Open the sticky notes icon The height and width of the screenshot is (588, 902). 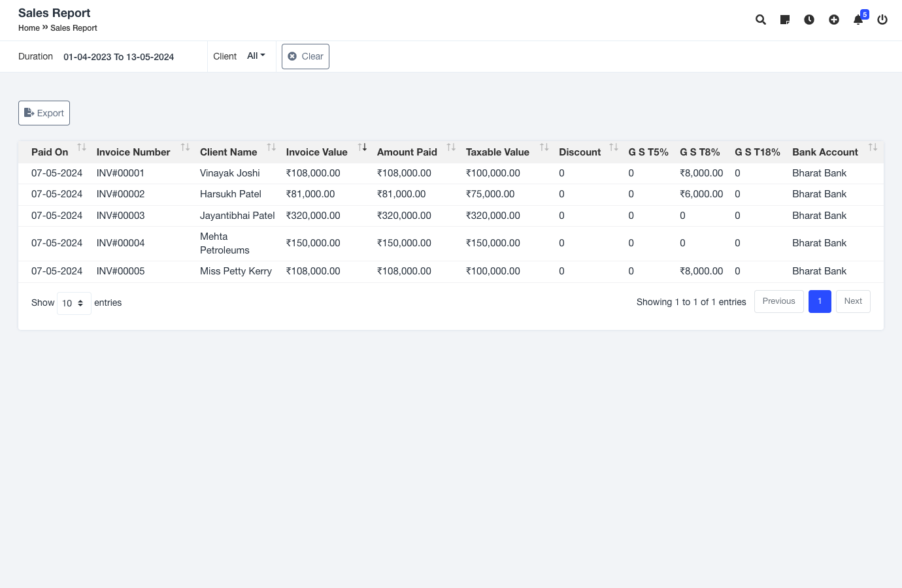785,20
